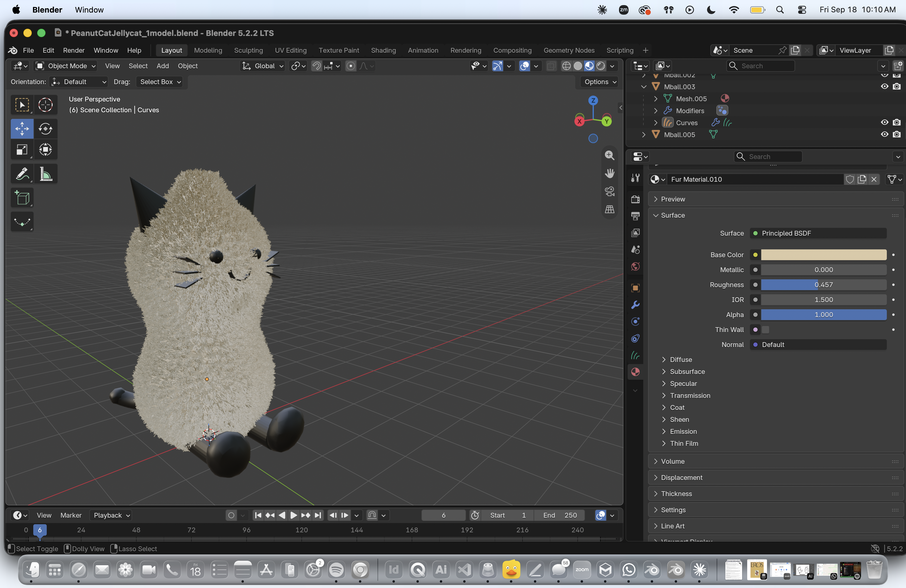Switch to the Geometry Nodes workspace
The width and height of the screenshot is (906, 588).
(569, 50)
